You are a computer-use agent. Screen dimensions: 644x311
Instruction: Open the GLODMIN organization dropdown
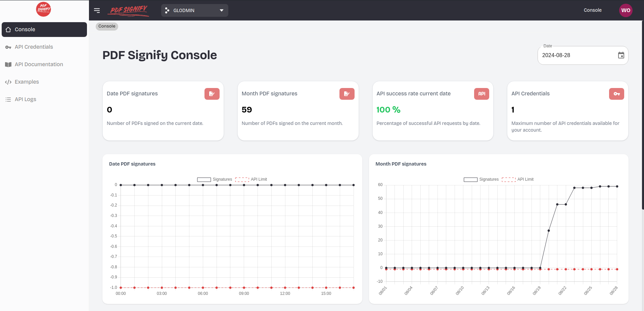coord(194,10)
